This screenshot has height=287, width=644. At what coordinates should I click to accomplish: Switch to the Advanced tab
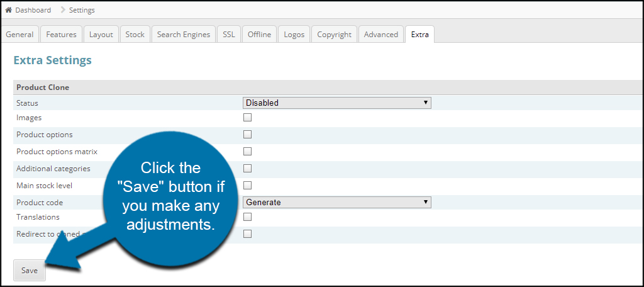(x=380, y=35)
